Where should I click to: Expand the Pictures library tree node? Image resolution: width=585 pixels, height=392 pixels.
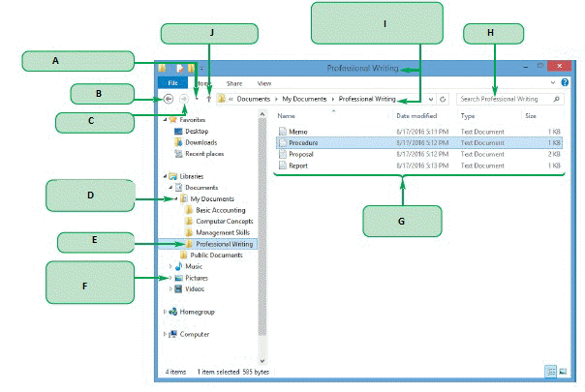click(171, 278)
